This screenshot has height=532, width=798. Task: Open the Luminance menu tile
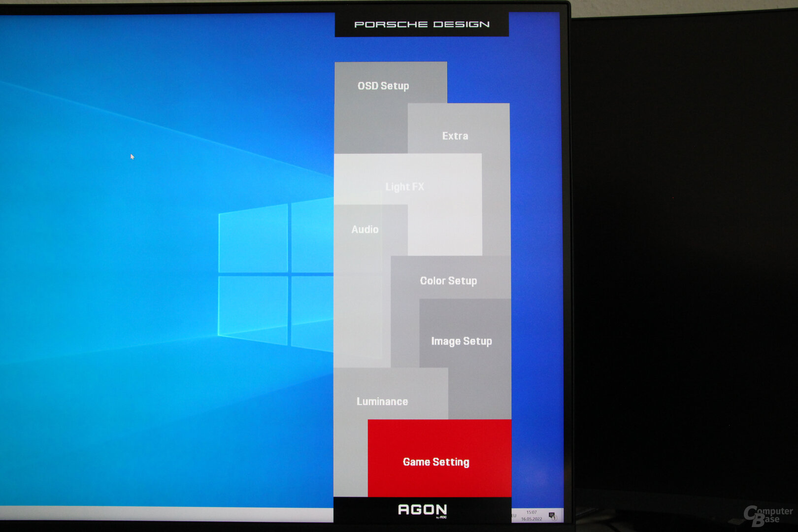[x=382, y=401]
